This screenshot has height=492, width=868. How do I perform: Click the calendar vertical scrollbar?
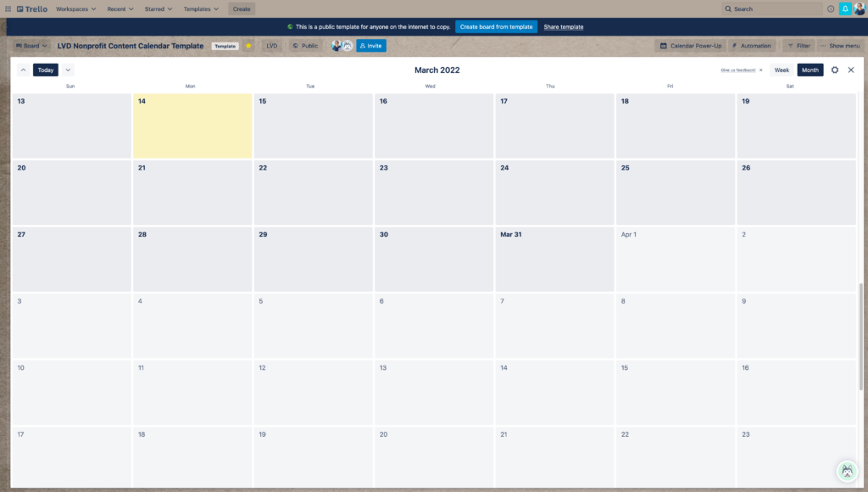tap(860, 337)
